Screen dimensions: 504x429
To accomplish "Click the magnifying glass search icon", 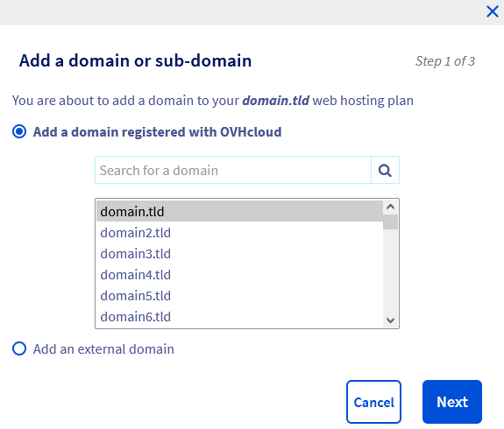I will [385, 170].
